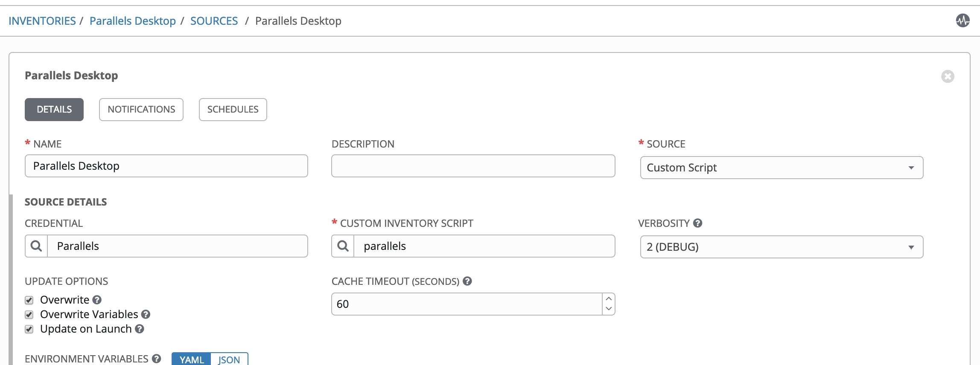Show help for Update on Launch
The image size is (980, 365).
(140, 329)
